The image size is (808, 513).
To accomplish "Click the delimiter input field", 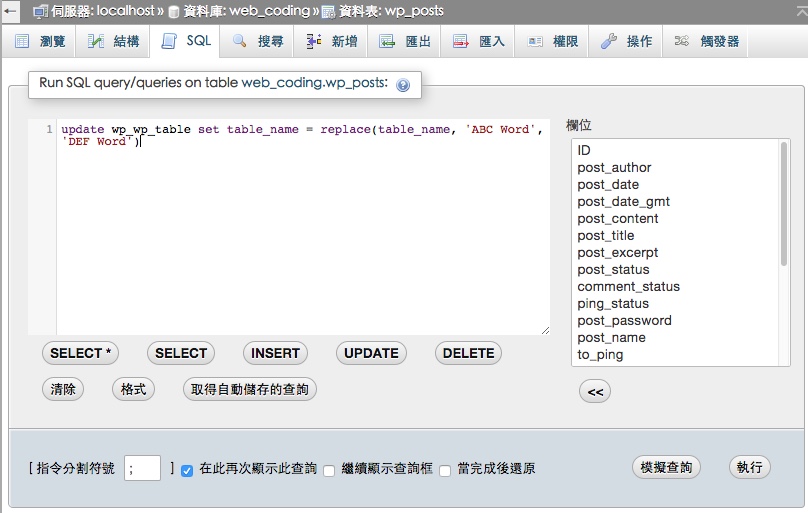I will [142, 468].
